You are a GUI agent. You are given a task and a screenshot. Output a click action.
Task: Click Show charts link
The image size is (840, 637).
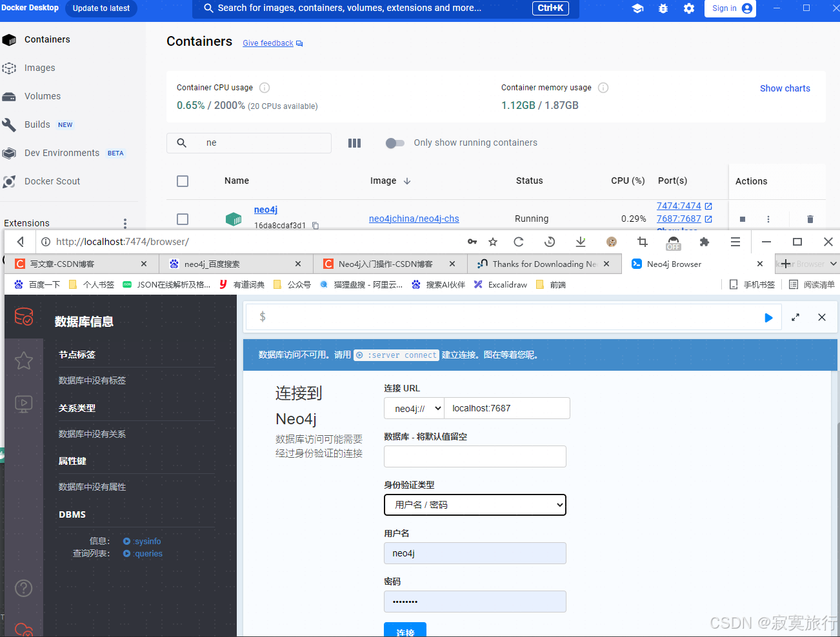[785, 88]
